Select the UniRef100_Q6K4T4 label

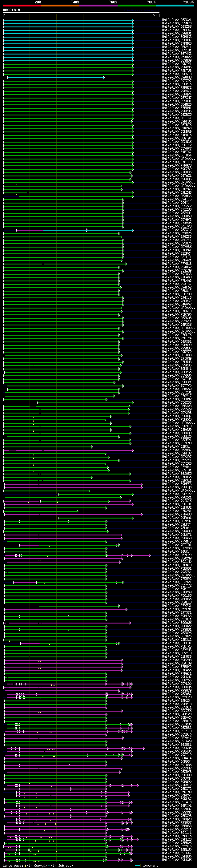(x=177, y=758)
